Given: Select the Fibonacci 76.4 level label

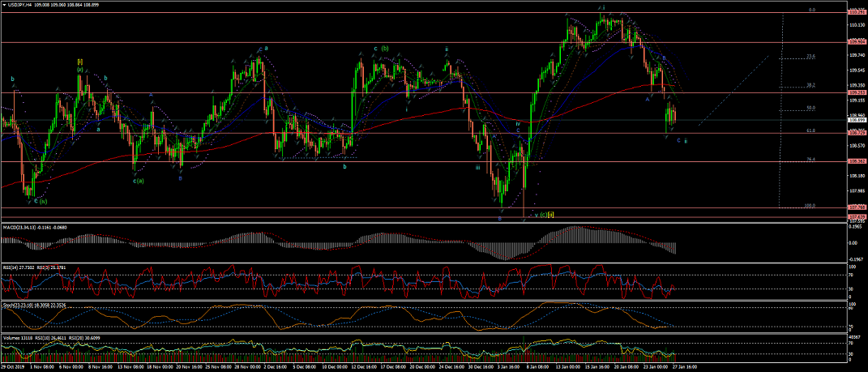Looking at the screenshot, I should (810, 160).
